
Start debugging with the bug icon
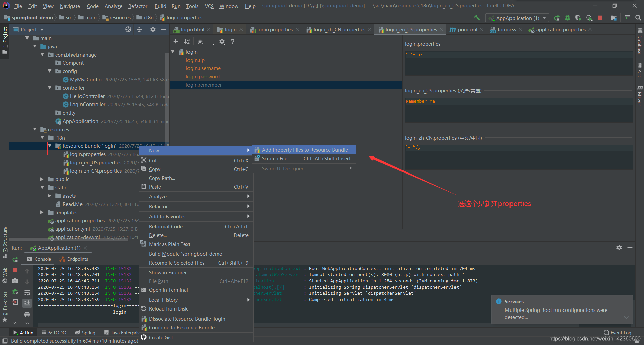(568, 18)
